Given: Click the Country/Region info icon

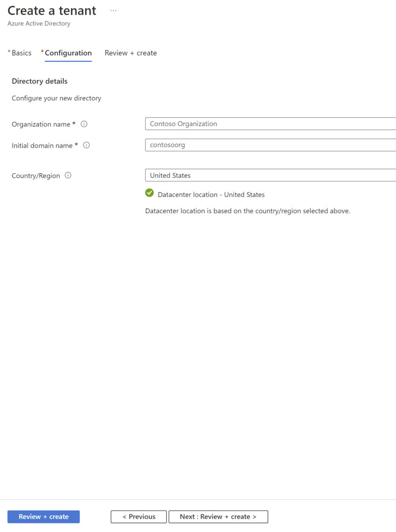Looking at the screenshot, I should (68, 175).
